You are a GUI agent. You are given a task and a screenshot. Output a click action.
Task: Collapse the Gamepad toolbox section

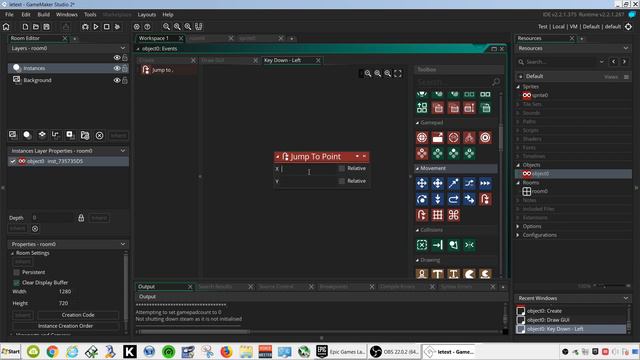pyautogui.click(x=417, y=122)
